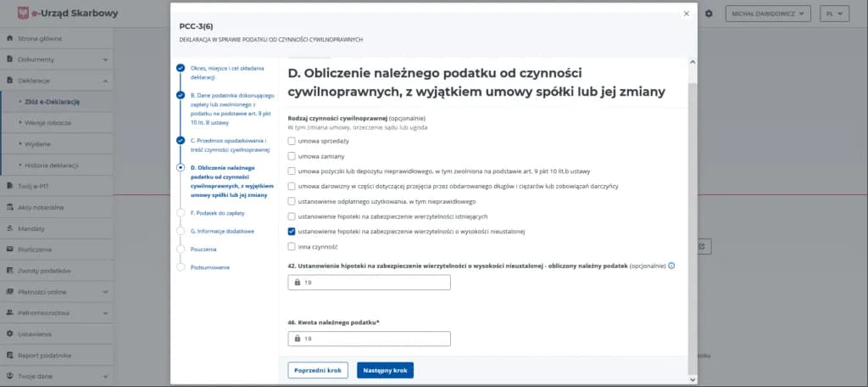The height and width of the screenshot is (387, 868).
Task: Click the info icon beside field 42
Action: point(671,266)
